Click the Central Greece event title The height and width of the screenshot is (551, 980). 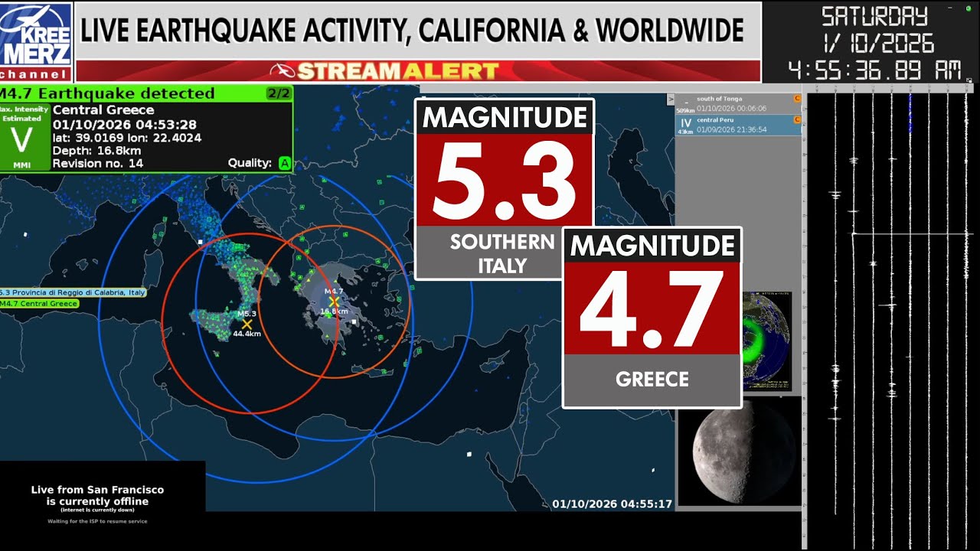click(103, 110)
